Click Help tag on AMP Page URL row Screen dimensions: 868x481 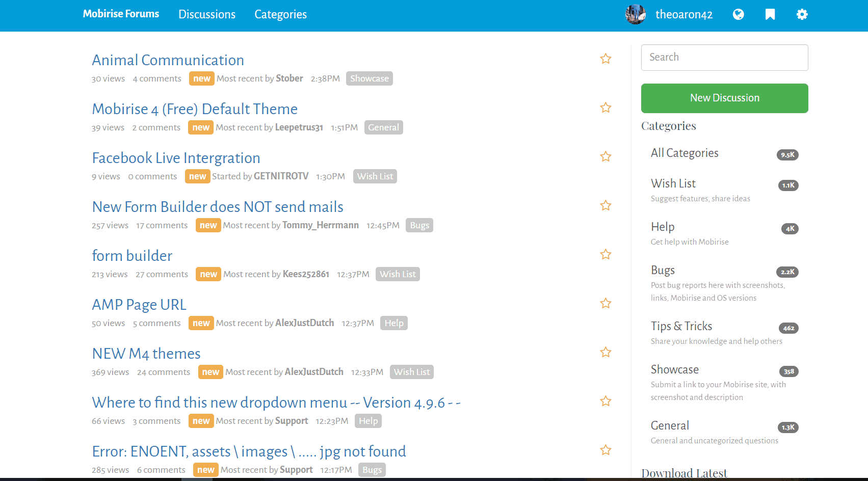tap(394, 323)
